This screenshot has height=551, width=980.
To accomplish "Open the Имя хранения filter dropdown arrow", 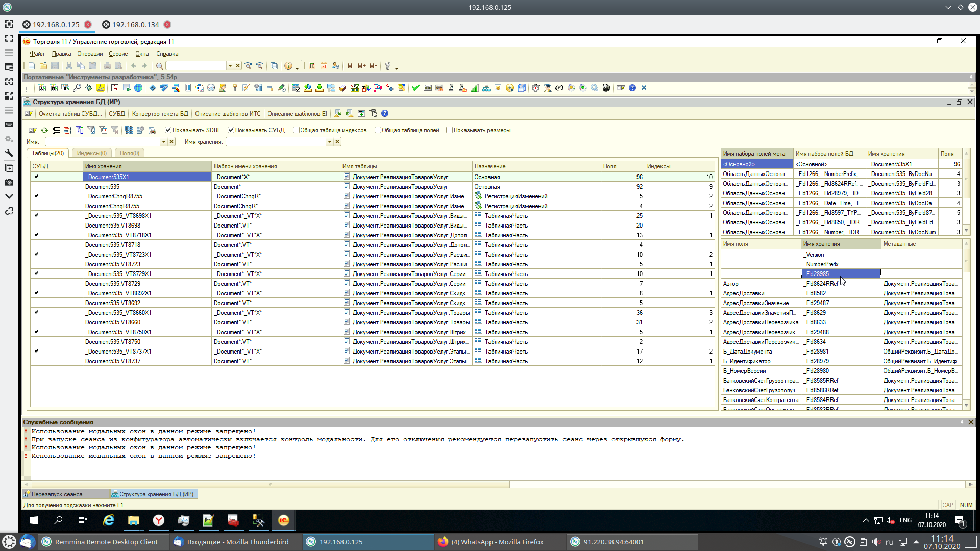I will (x=330, y=142).
